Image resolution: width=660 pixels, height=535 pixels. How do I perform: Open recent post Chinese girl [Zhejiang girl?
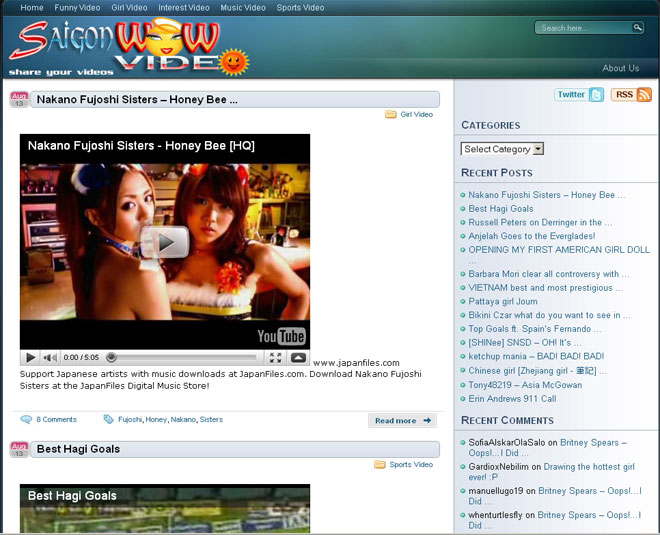click(538, 371)
